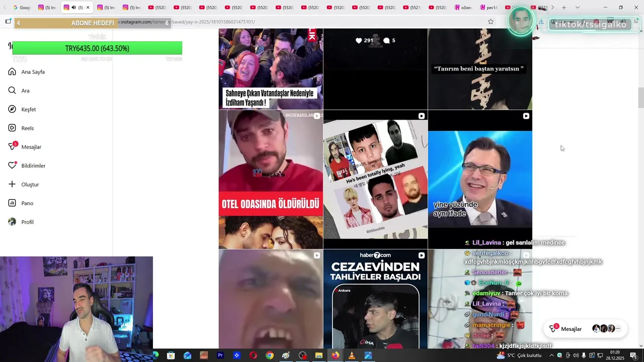The height and width of the screenshot is (362, 644).
Task: Show hidden system tray icons
Action: (551, 355)
